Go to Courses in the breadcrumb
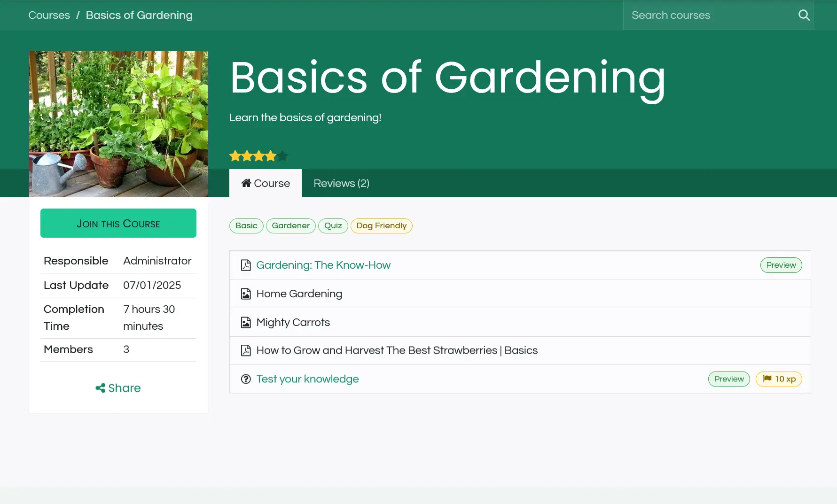This screenshot has width=837, height=504. (x=49, y=15)
